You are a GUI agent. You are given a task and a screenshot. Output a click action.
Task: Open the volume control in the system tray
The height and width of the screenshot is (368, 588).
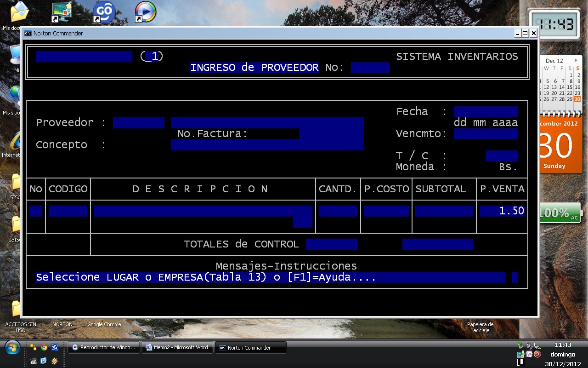[x=528, y=345]
